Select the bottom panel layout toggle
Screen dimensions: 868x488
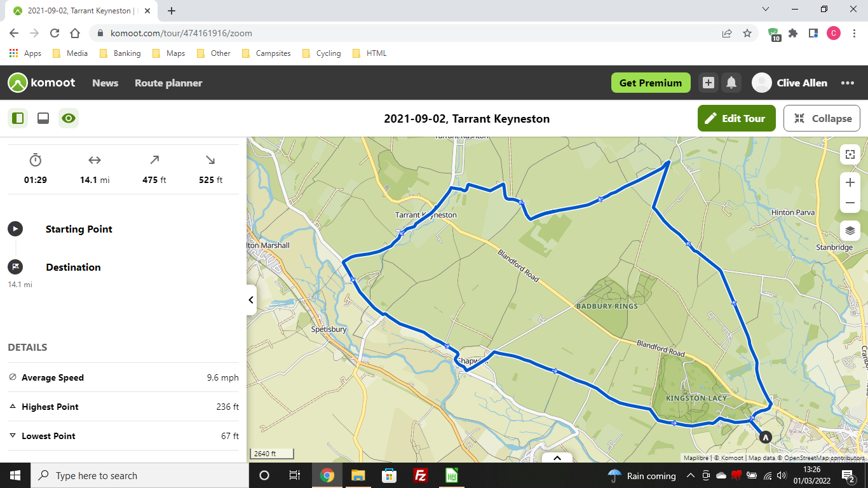point(43,118)
